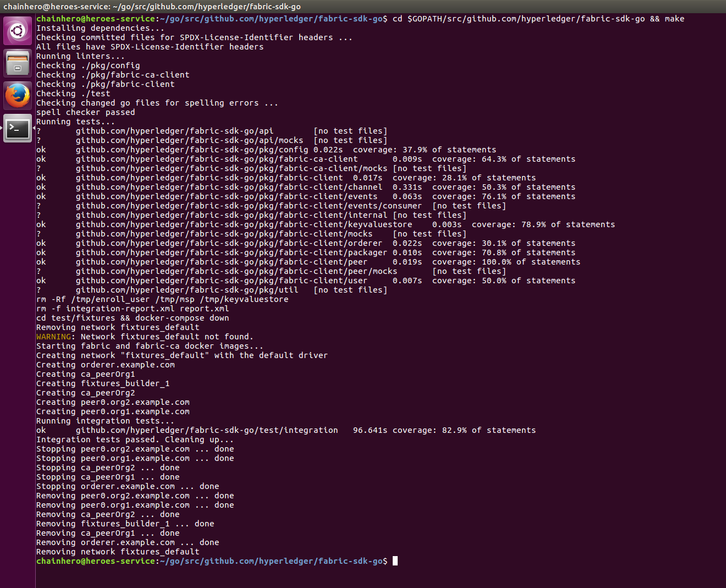
Task: Click 'Removing fixtures_builder_1 ... done' line
Action: point(125,524)
